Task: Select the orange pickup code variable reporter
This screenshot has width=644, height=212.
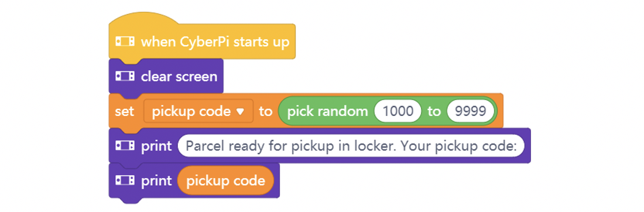Action: 225,181
